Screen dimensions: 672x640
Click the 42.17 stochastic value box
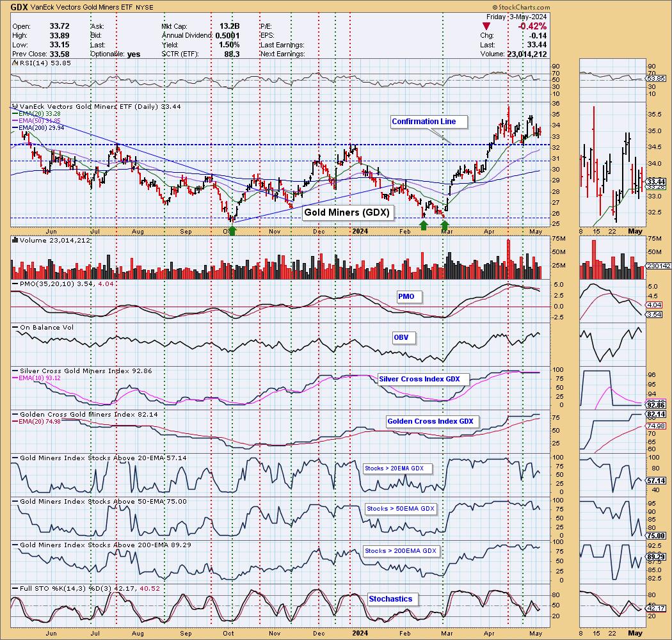click(x=656, y=608)
